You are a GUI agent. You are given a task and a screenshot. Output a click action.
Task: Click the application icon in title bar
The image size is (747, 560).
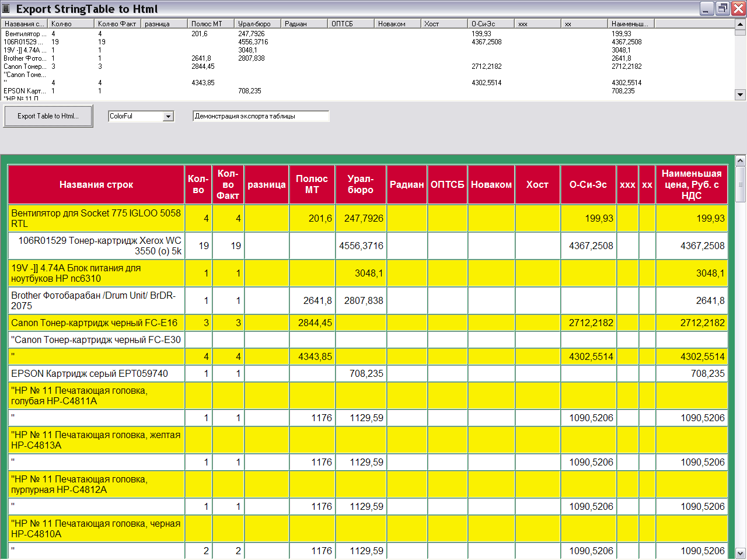pyautogui.click(x=6, y=9)
